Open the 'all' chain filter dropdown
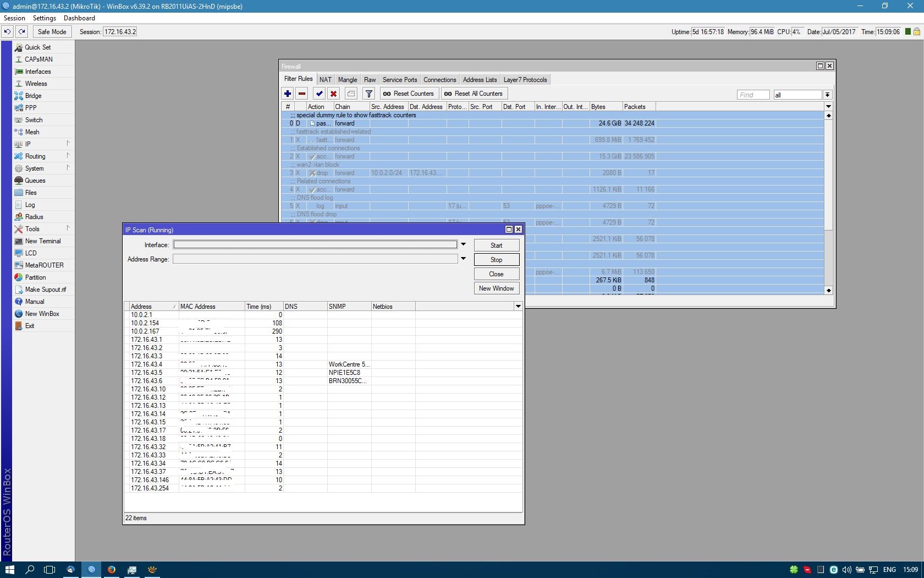The image size is (924, 578). (827, 95)
